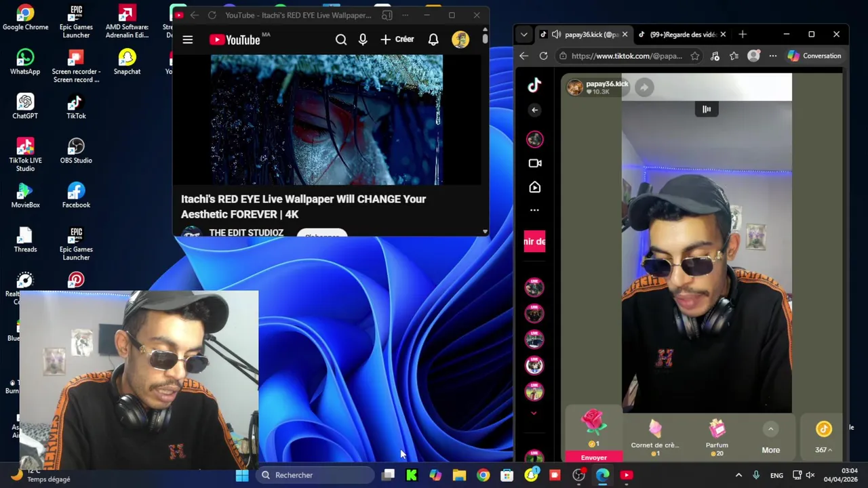Click the TikTok logo in sidebar
The height and width of the screenshot is (488, 868).
[534, 85]
